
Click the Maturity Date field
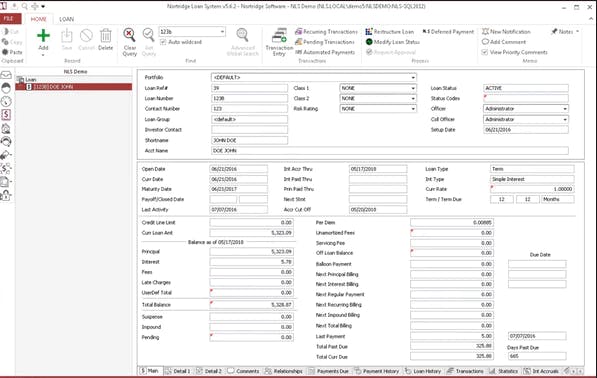click(238, 189)
